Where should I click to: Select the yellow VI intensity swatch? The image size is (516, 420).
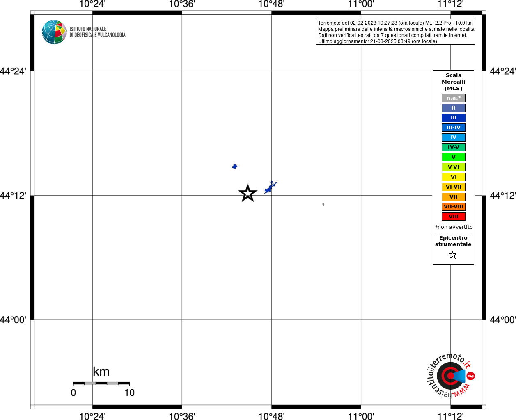pyautogui.click(x=454, y=177)
